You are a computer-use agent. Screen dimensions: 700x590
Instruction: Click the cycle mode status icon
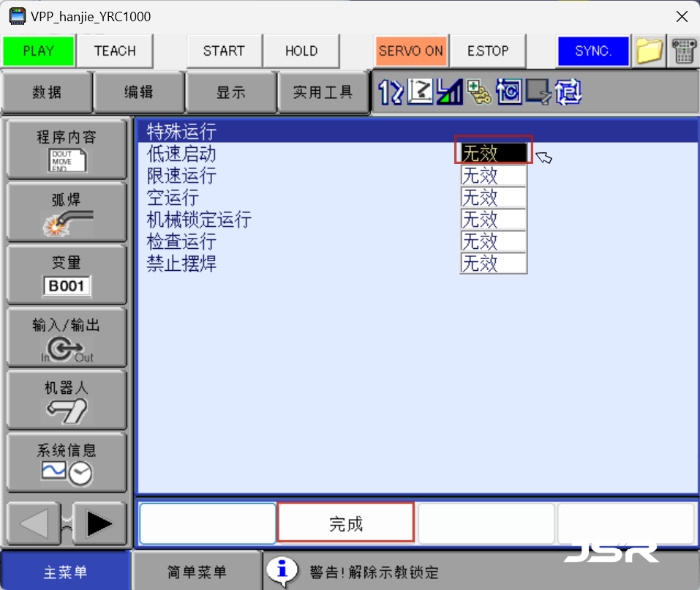(x=508, y=92)
